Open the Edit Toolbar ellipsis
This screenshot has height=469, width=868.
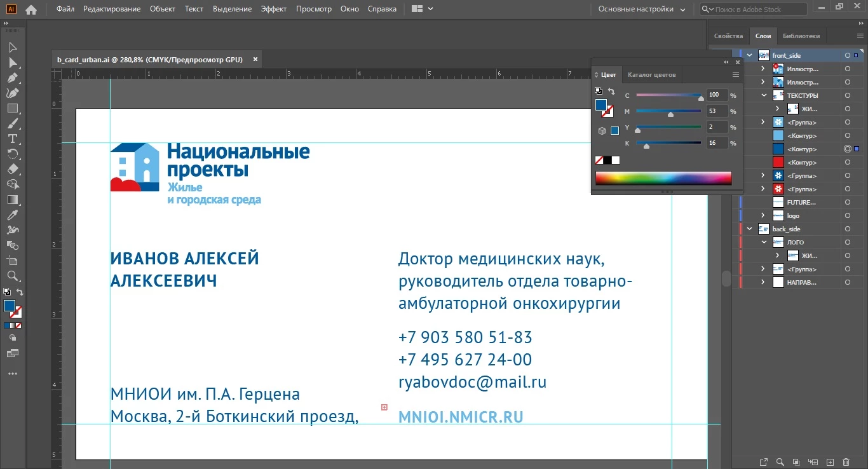click(12, 374)
